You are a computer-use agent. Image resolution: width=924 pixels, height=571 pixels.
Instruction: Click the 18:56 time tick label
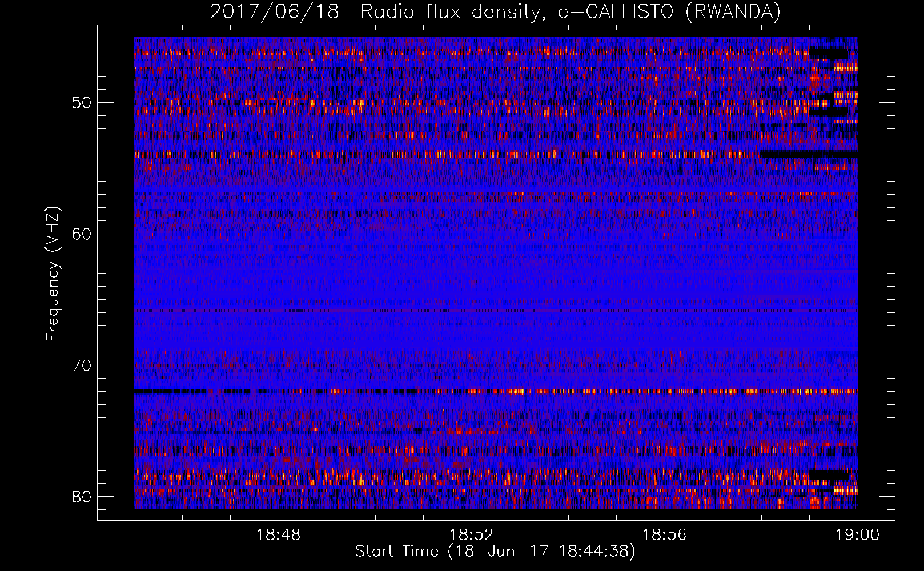(x=665, y=535)
